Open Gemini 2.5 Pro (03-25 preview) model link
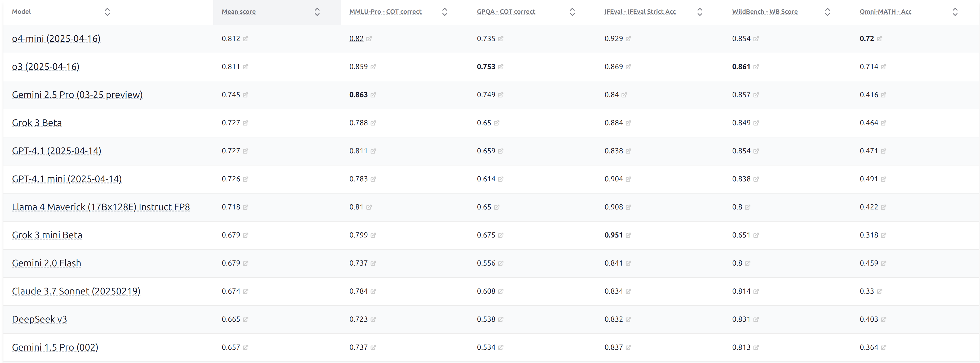980x363 pixels. (77, 95)
